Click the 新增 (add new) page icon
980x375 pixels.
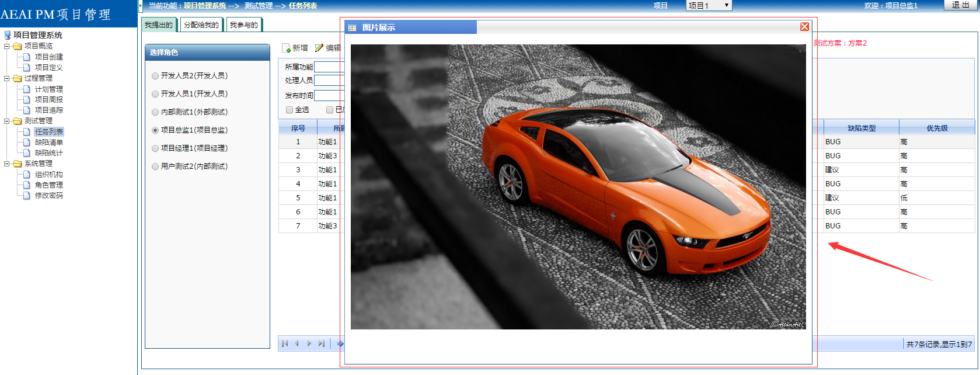tap(286, 48)
